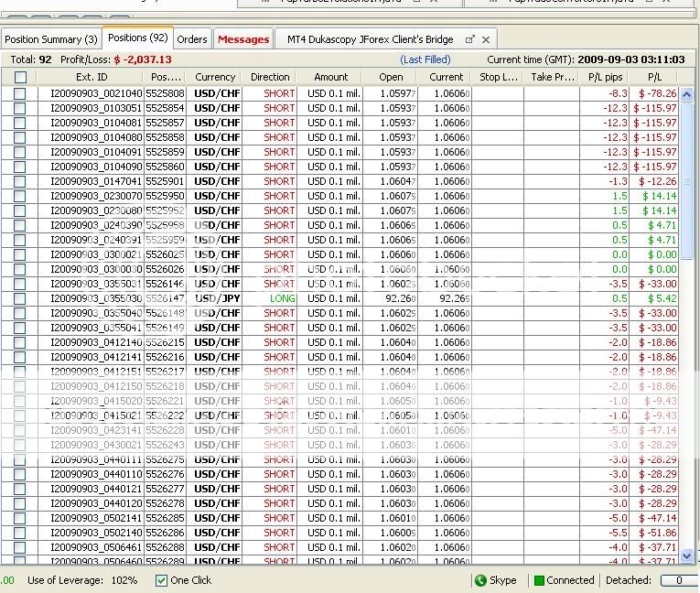Select MT4 Dukascopy JForex Client's Bridge tab
700x593 pixels.
click(370, 39)
